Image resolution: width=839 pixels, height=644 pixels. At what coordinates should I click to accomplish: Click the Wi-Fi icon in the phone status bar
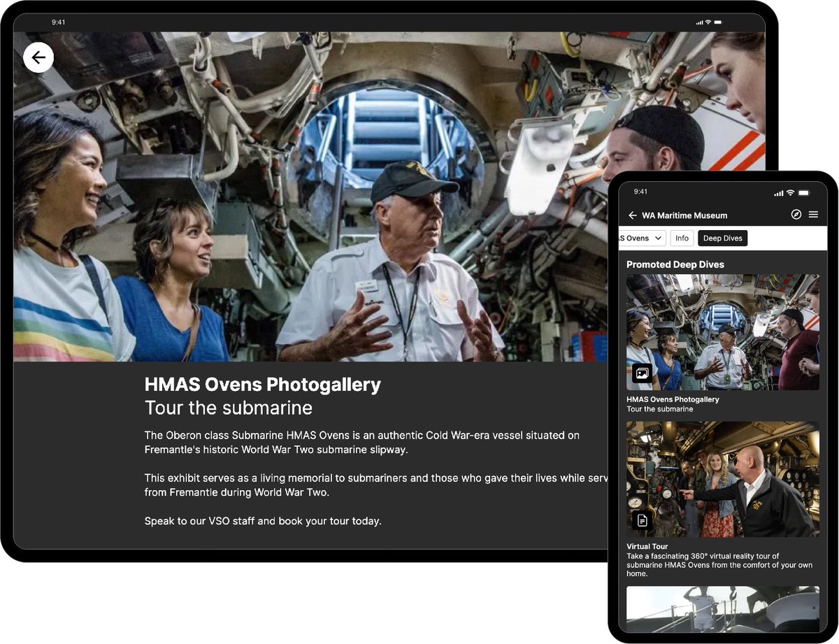(x=790, y=191)
